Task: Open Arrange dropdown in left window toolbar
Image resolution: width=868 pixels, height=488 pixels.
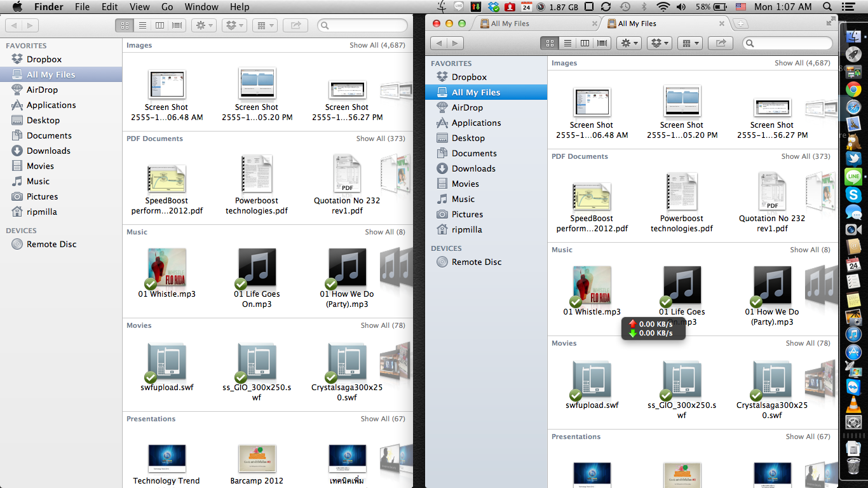Action: click(x=265, y=25)
